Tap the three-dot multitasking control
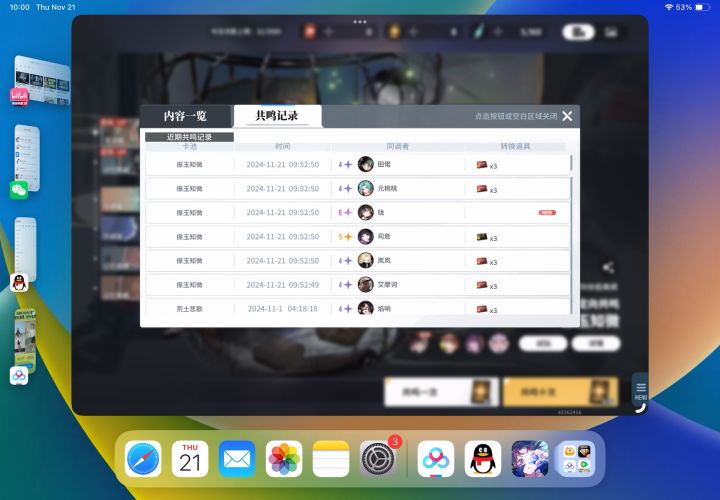 tap(360, 22)
